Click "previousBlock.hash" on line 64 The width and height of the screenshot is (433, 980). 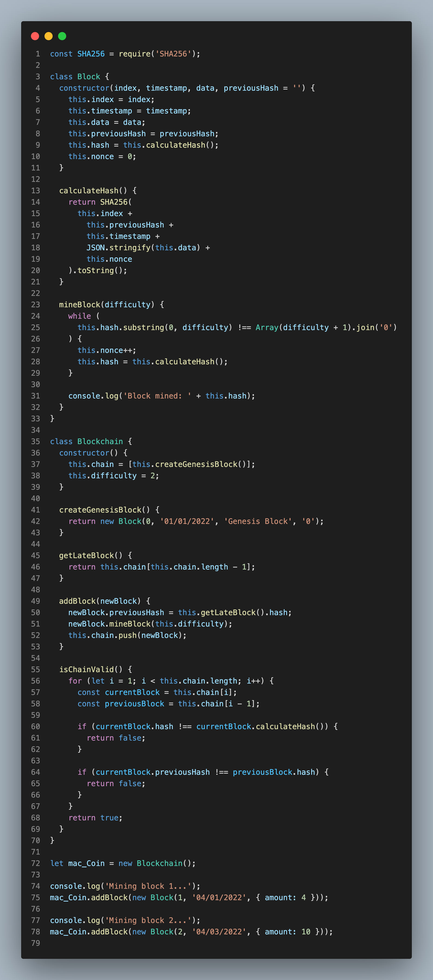click(274, 772)
